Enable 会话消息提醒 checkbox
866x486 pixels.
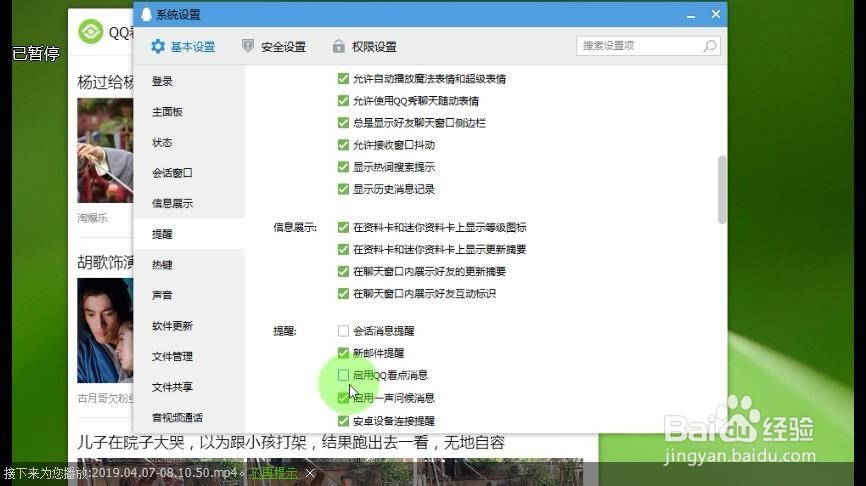pos(343,331)
